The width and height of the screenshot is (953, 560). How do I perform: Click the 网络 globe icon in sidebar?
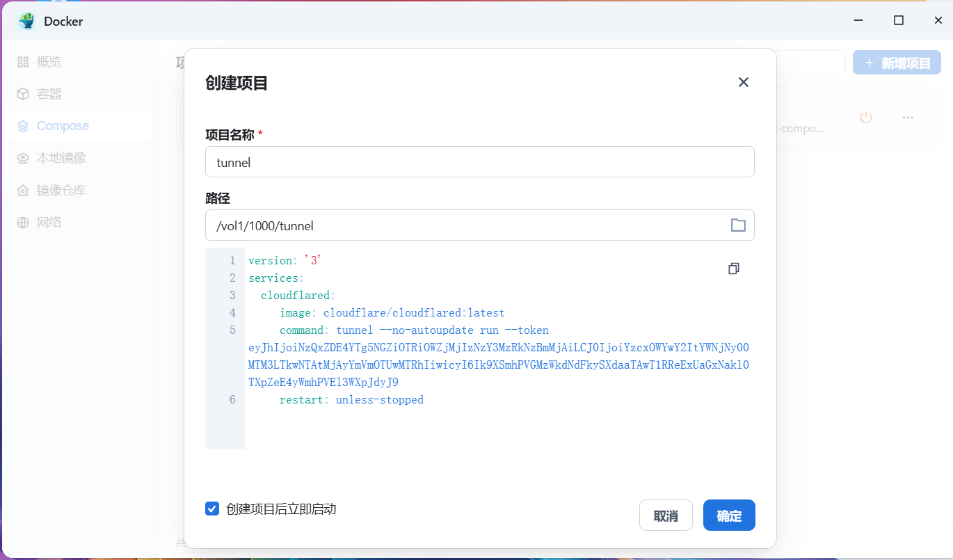[x=23, y=223]
